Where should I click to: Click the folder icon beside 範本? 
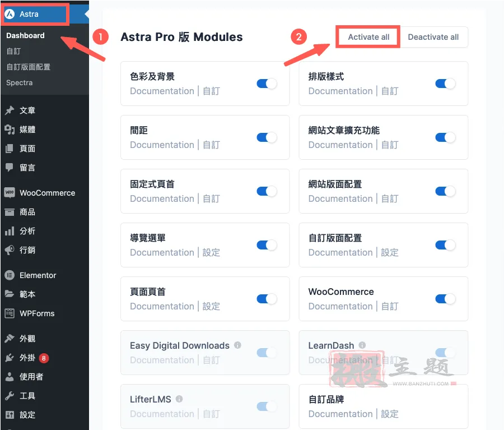tap(10, 294)
